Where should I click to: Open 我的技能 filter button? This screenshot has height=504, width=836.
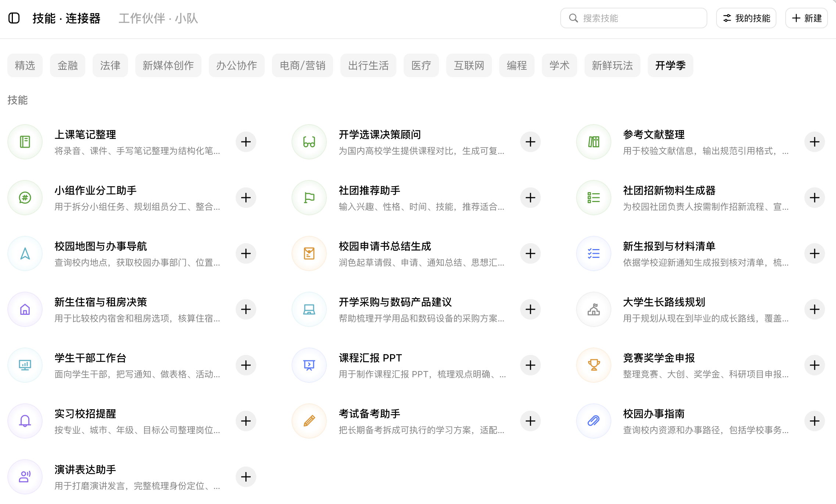pyautogui.click(x=746, y=18)
